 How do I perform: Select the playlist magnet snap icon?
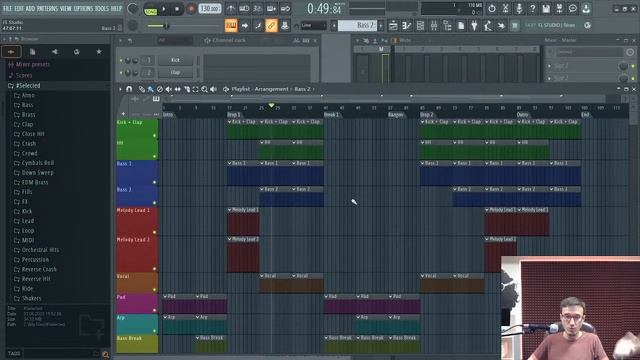129,89
